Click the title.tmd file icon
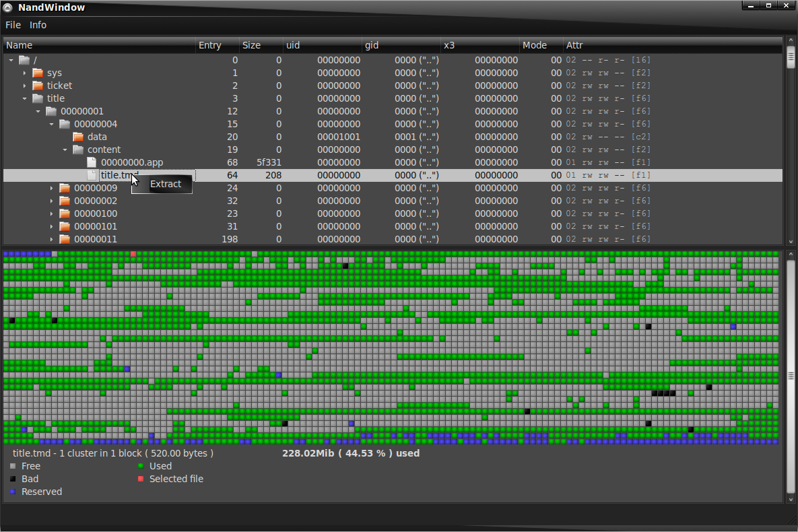This screenshot has height=532, width=798. (92, 175)
